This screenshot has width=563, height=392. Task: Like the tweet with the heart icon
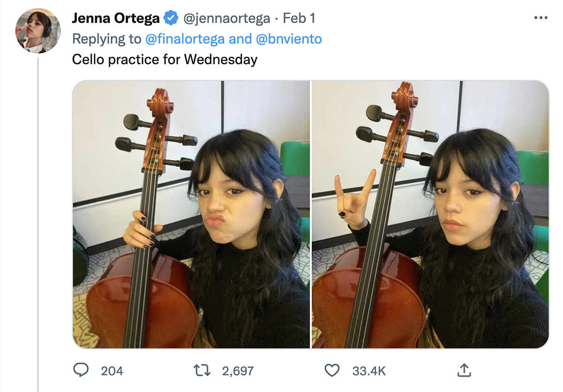tap(332, 371)
